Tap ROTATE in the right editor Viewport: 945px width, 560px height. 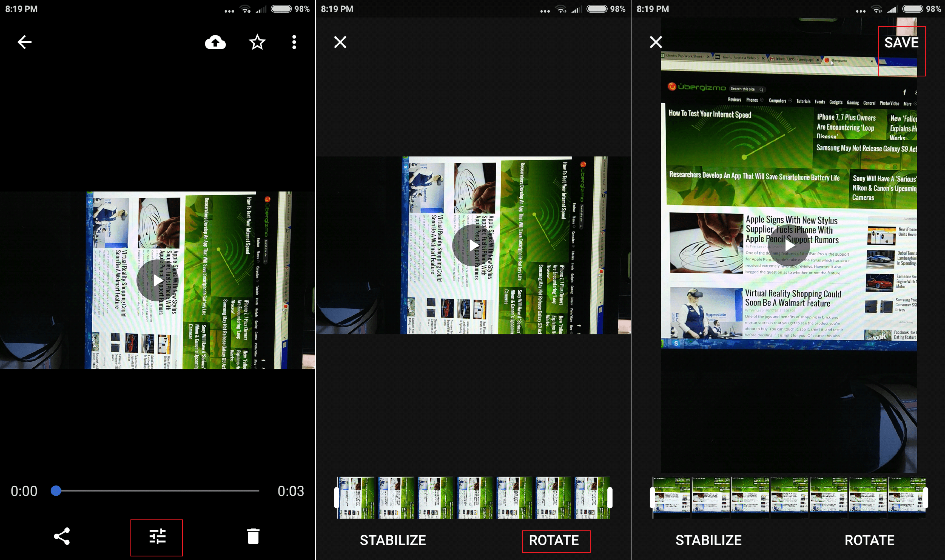coord(869,540)
